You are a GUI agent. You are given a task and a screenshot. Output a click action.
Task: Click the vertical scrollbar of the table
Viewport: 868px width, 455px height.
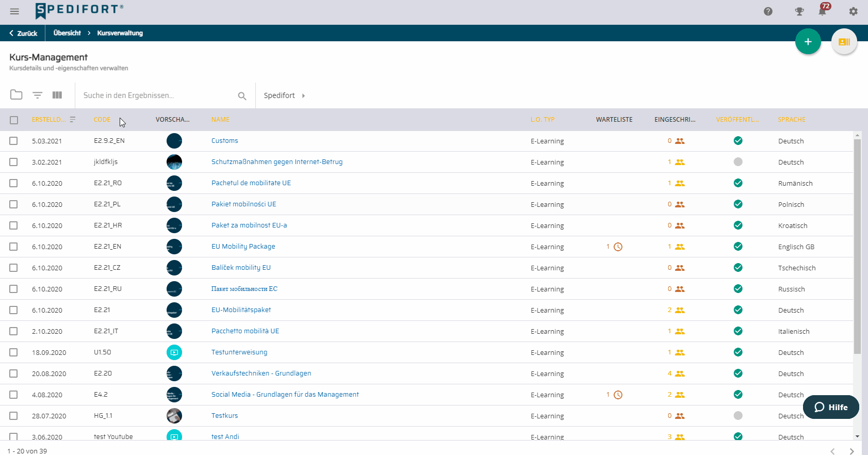[858, 247]
